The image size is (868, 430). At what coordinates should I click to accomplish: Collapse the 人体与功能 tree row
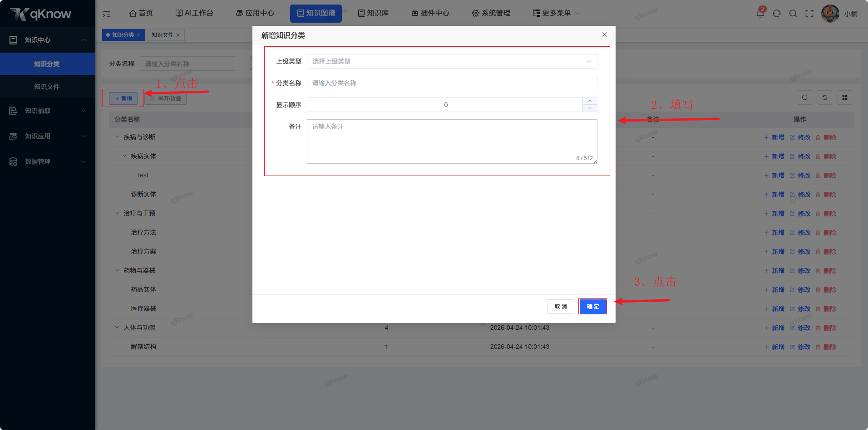(x=117, y=327)
